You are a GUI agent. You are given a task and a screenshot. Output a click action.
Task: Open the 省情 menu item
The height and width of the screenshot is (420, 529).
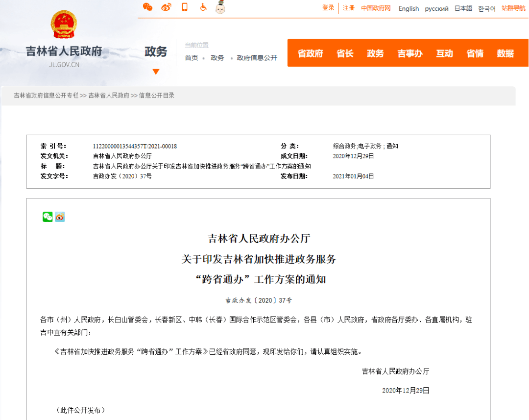[475, 53]
